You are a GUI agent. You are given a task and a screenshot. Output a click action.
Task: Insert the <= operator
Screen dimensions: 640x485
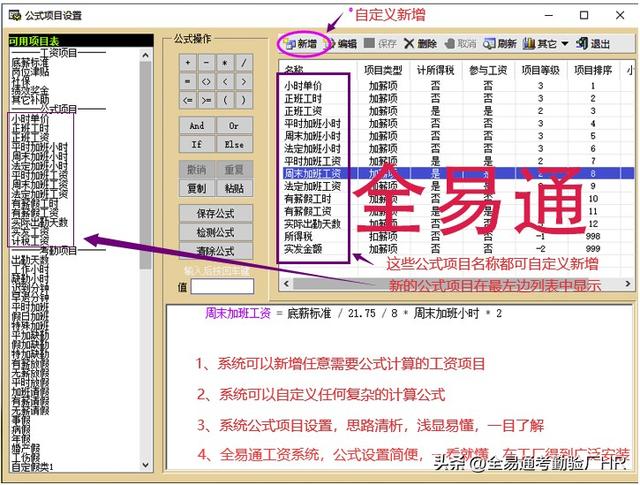pyautogui.click(x=188, y=100)
